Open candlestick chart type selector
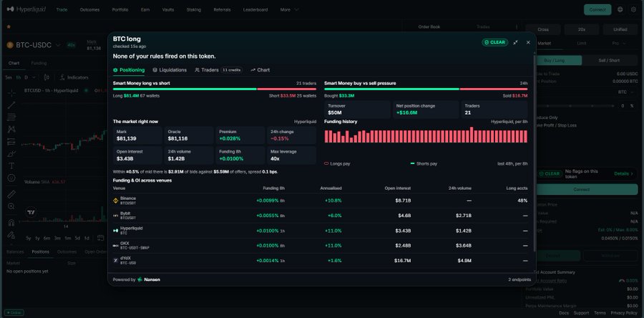644x318 pixels. [47, 77]
